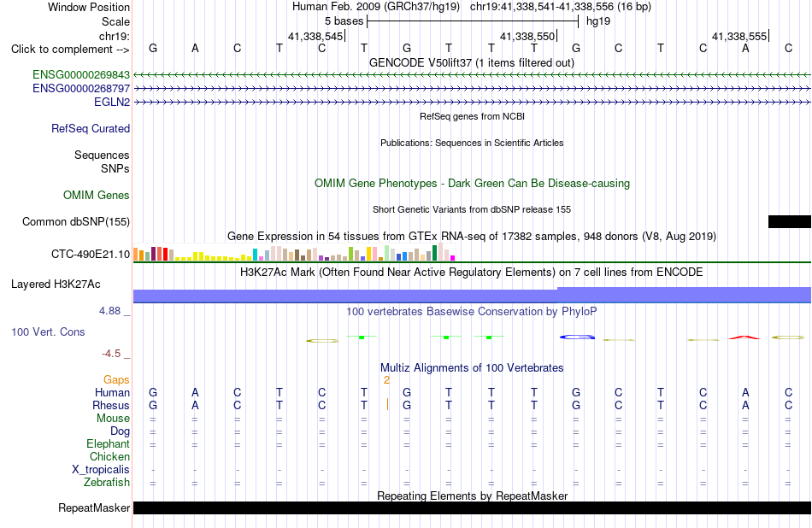Screen dimensions: 812x528
Task: Click the CTC-490E21.10 GTEx label
Action: pyautogui.click(x=90, y=254)
